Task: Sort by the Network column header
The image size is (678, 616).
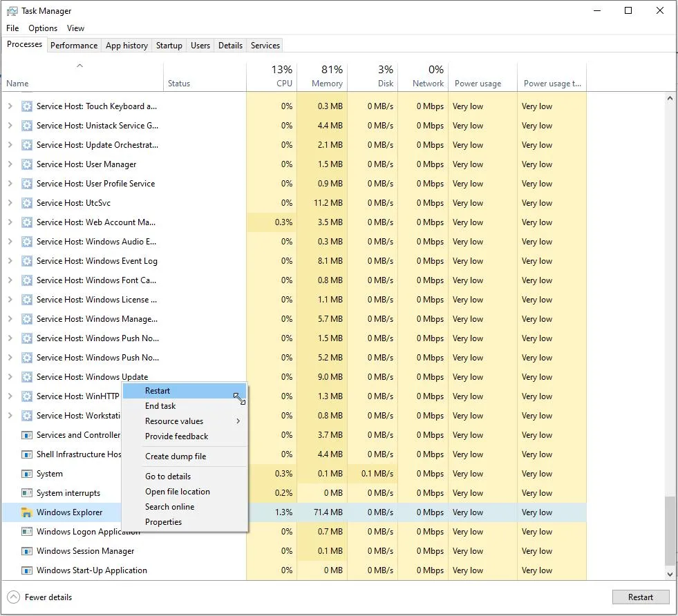Action: (423, 77)
